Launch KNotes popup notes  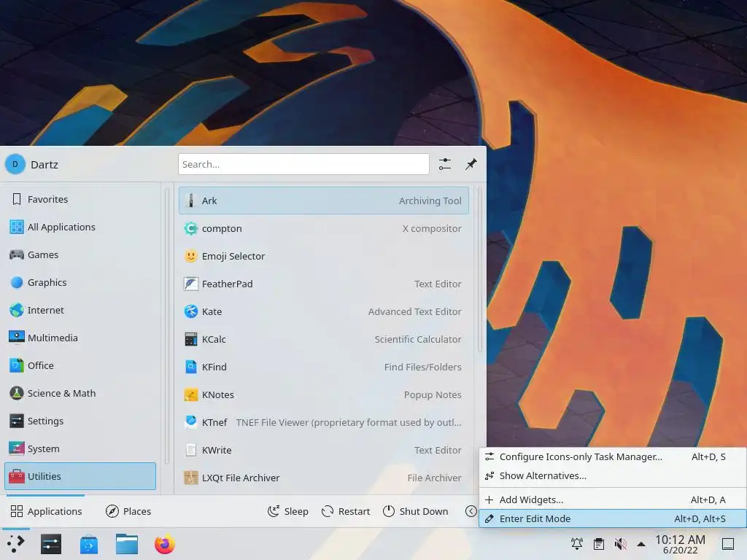[x=323, y=394]
